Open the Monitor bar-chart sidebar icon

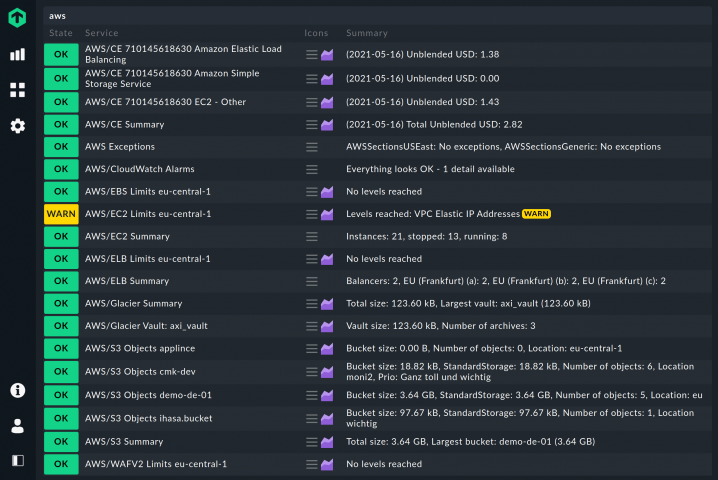click(17, 55)
